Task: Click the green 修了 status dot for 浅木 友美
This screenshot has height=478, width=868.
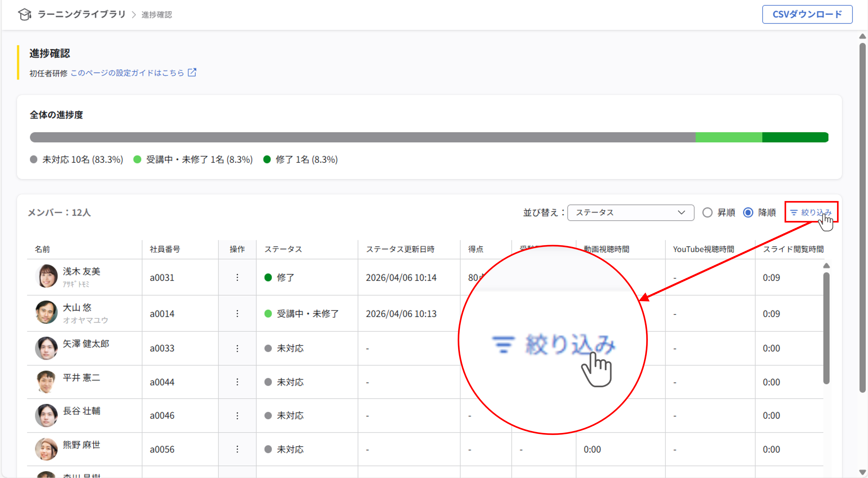Action: click(x=268, y=277)
